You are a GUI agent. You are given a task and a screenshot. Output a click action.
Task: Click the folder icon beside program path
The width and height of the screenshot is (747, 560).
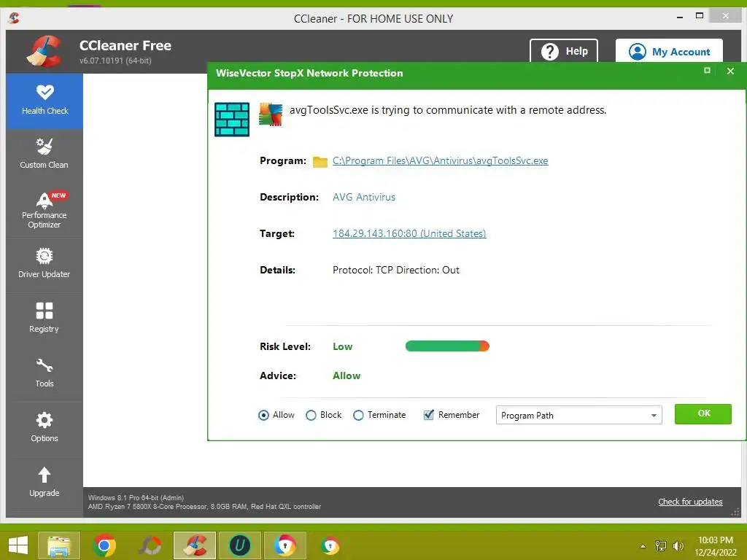click(x=320, y=162)
